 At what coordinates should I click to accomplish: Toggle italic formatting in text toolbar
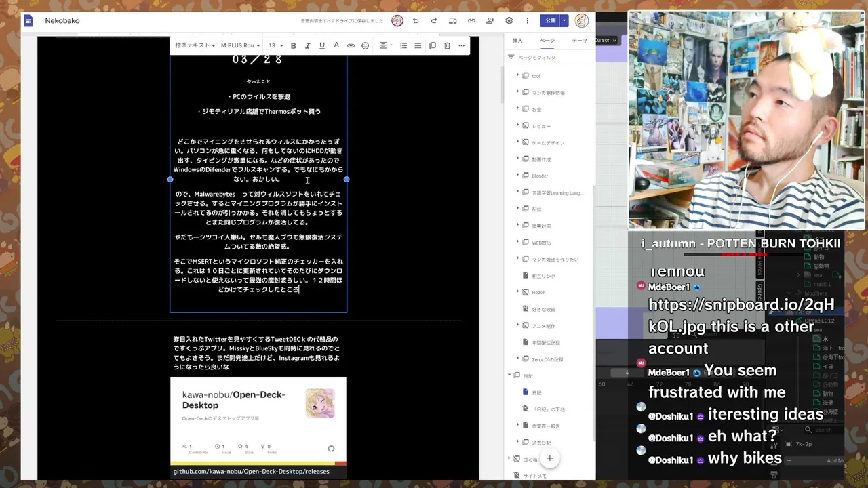point(307,45)
